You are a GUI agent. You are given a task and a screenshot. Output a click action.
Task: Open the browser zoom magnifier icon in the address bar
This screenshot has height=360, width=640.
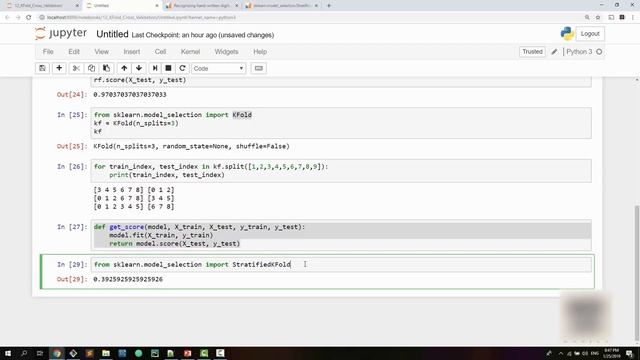[x=587, y=18]
